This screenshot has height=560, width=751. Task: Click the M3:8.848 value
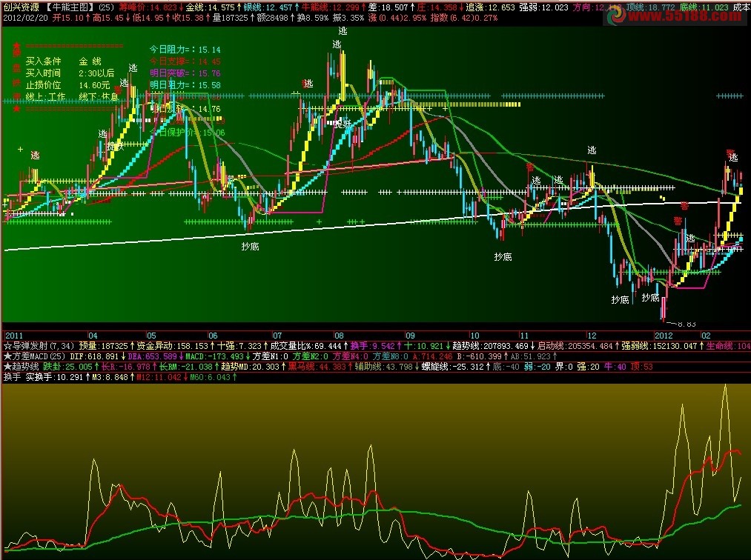(110, 377)
